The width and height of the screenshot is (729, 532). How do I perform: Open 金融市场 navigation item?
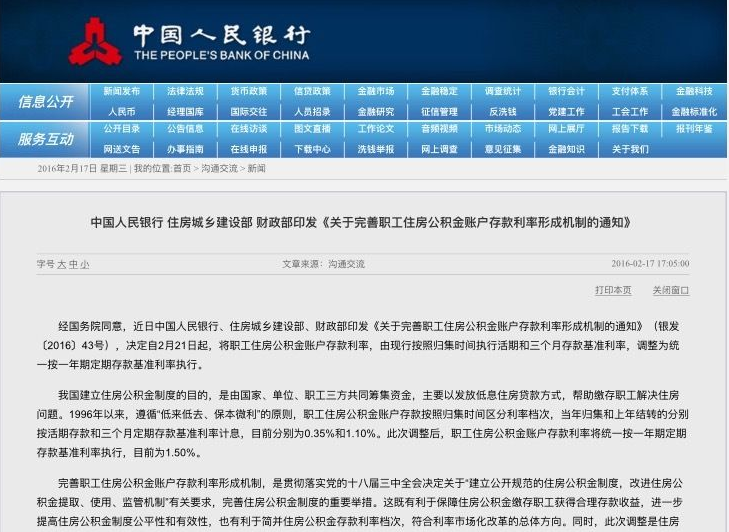(x=376, y=92)
